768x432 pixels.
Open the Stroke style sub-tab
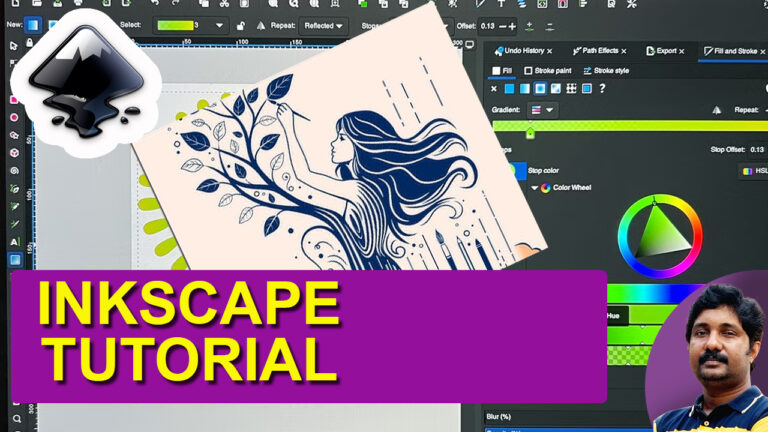click(x=606, y=71)
